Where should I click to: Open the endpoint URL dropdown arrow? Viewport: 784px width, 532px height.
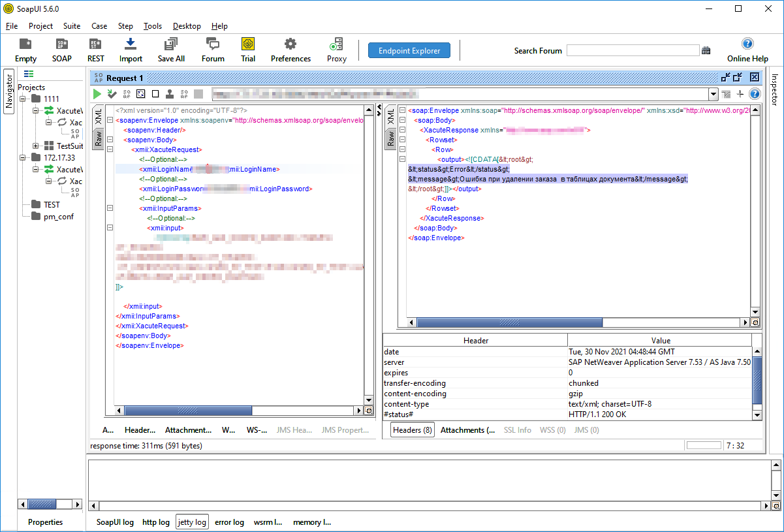tap(713, 95)
